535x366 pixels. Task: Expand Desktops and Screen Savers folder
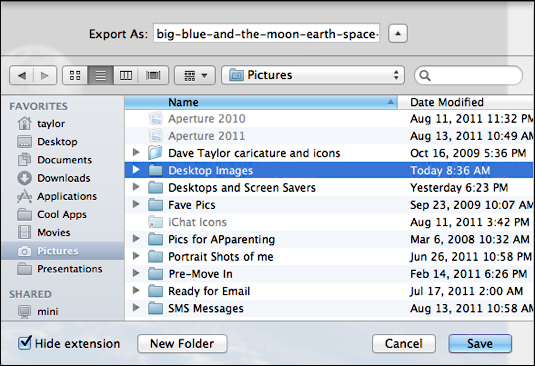coord(136,187)
